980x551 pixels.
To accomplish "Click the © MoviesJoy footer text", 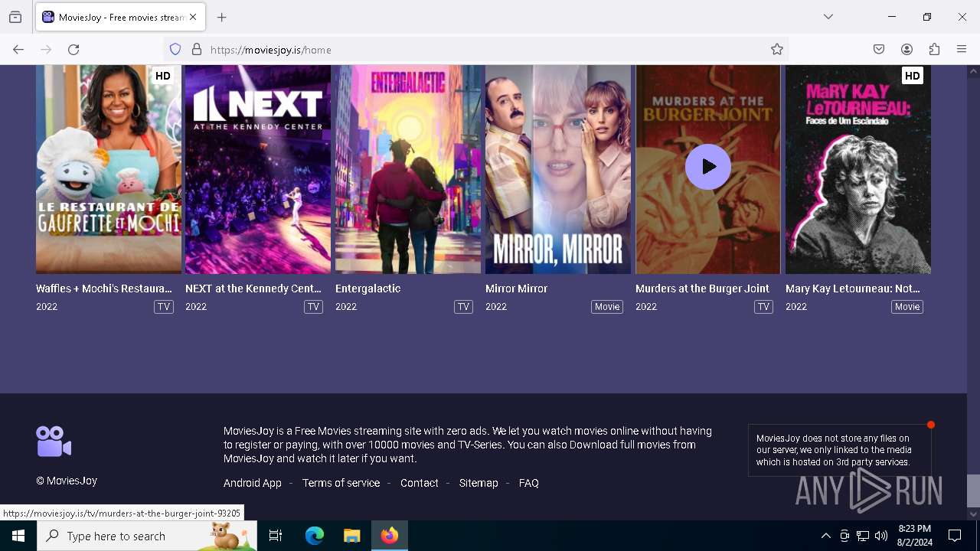I will tap(67, 481).
